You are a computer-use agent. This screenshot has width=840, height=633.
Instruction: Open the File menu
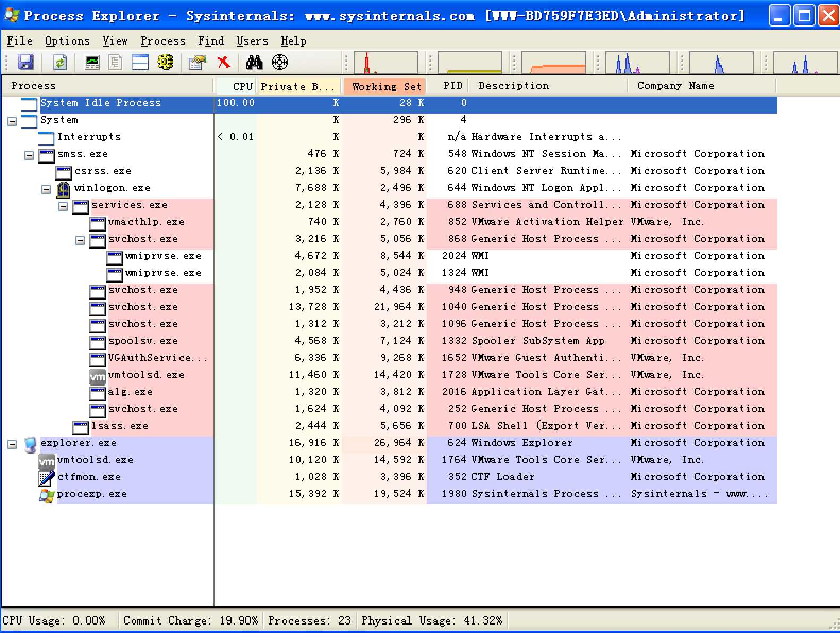(20, 41)
